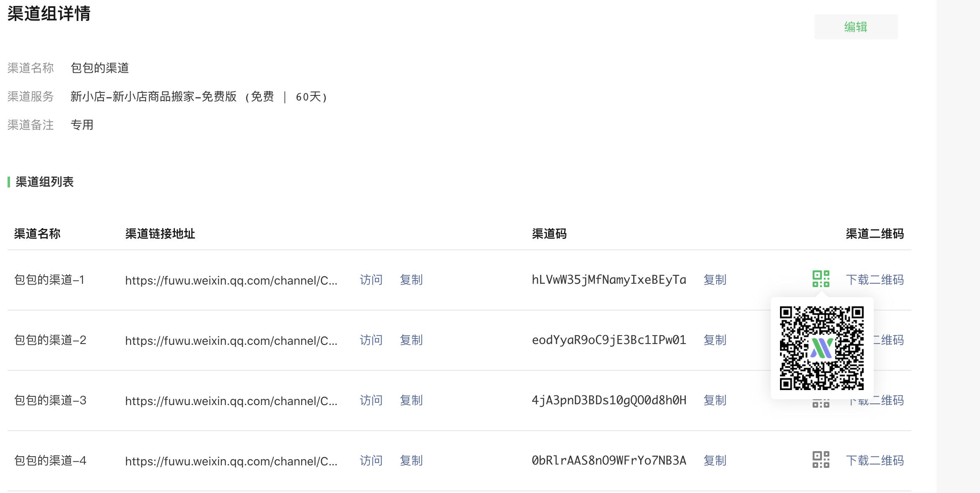This screenshot has height=493, width=980.
Task: Click the 渠道码 column header
Action: [549, 234]
